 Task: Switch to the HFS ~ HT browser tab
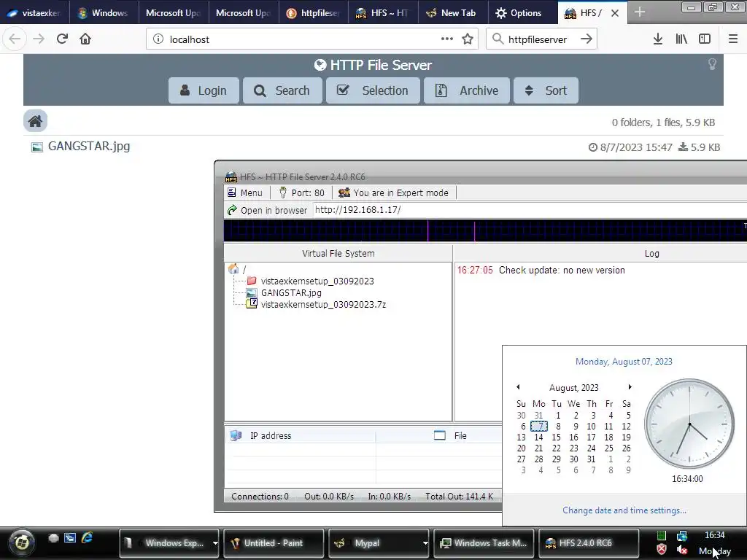click(x=383, y=13)
